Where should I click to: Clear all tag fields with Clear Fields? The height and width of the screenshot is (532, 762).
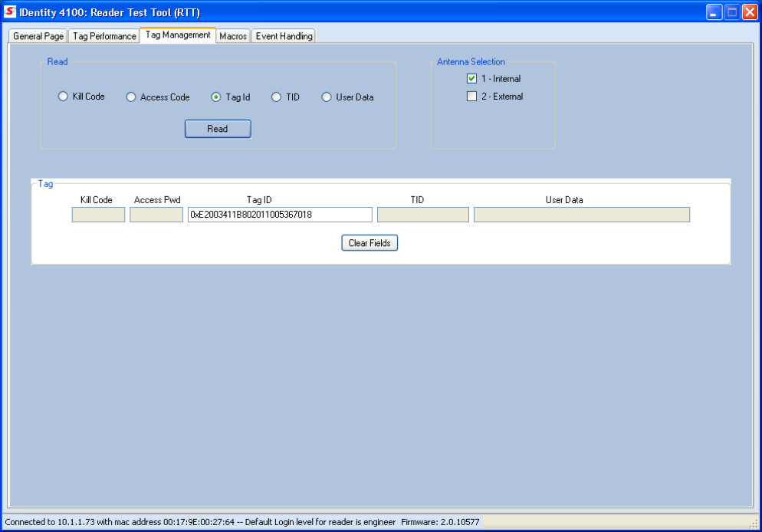point(370,243)
